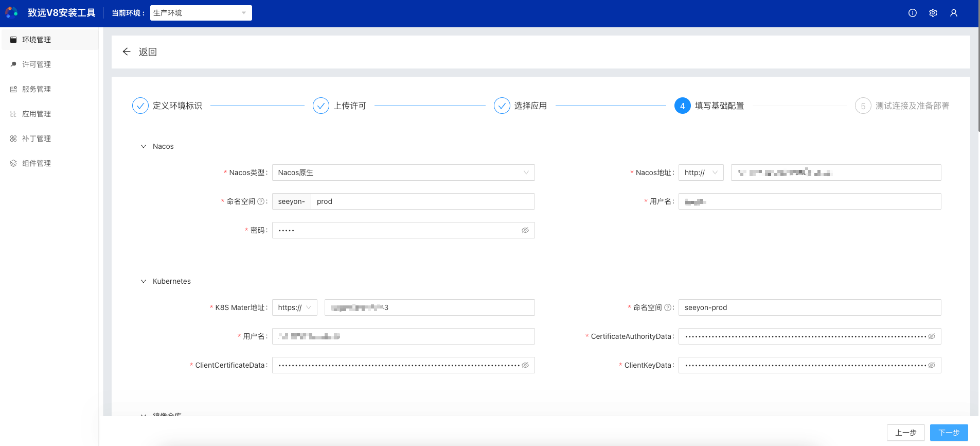Reveal the CertificateAuthorityData value
980x446 pixels.
tap(931, 336)
